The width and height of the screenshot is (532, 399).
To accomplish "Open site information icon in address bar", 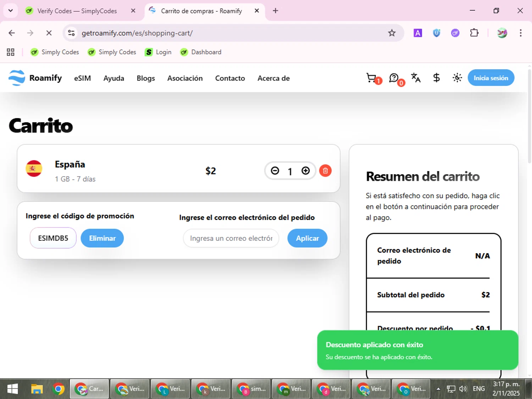I will coord(71,33).
